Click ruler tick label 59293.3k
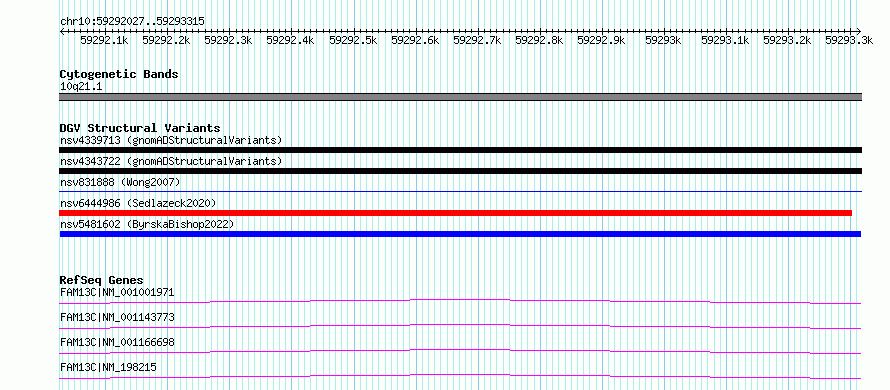This screenshot has width=890, height=390. point(849,40)
